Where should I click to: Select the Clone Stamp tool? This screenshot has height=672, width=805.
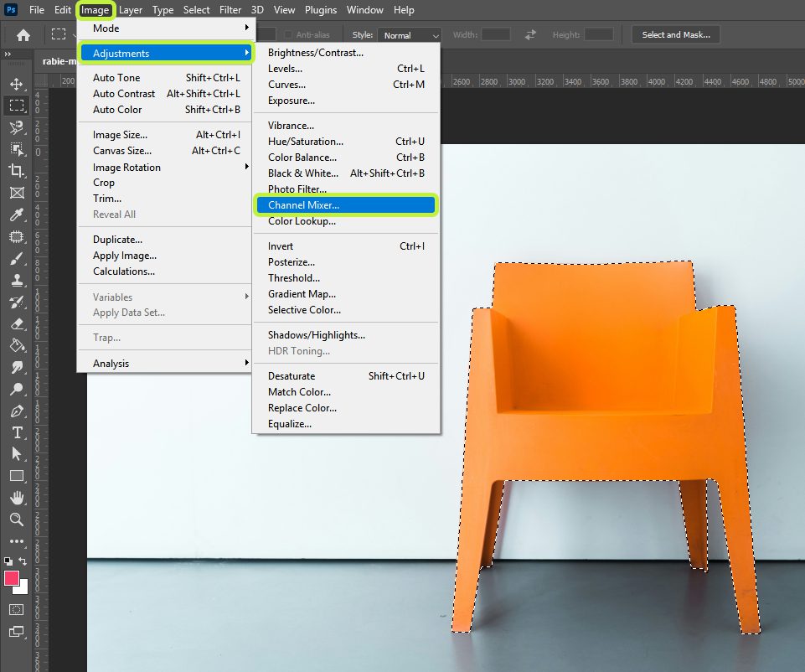[17, 280]
